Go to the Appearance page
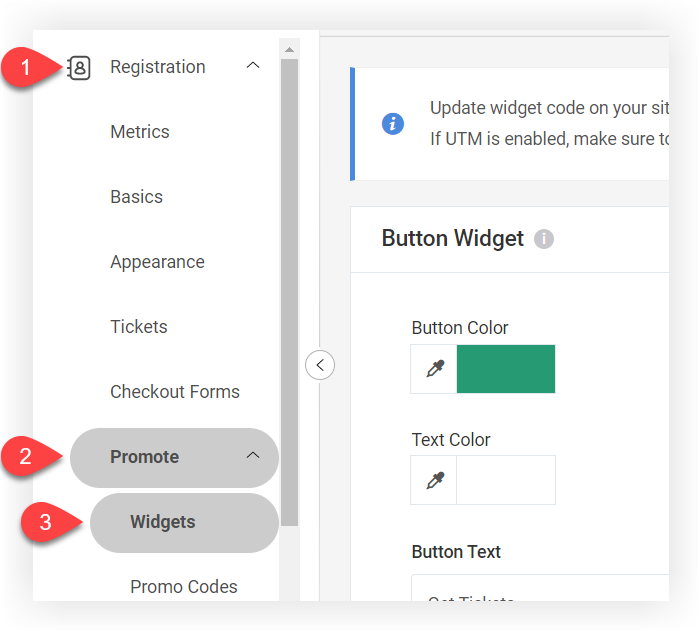Image resolution: width=699 pixels, height=631 pixels. [x=157, y=262]
